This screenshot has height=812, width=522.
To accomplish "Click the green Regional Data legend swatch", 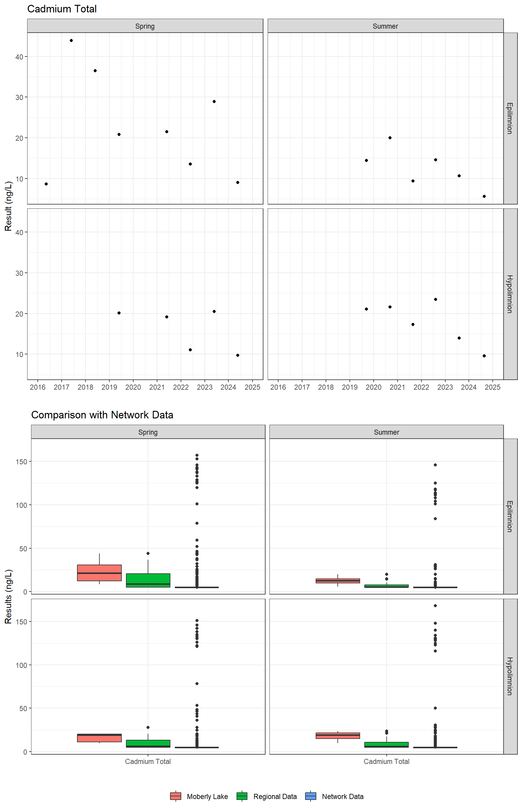I will (242, 796).
